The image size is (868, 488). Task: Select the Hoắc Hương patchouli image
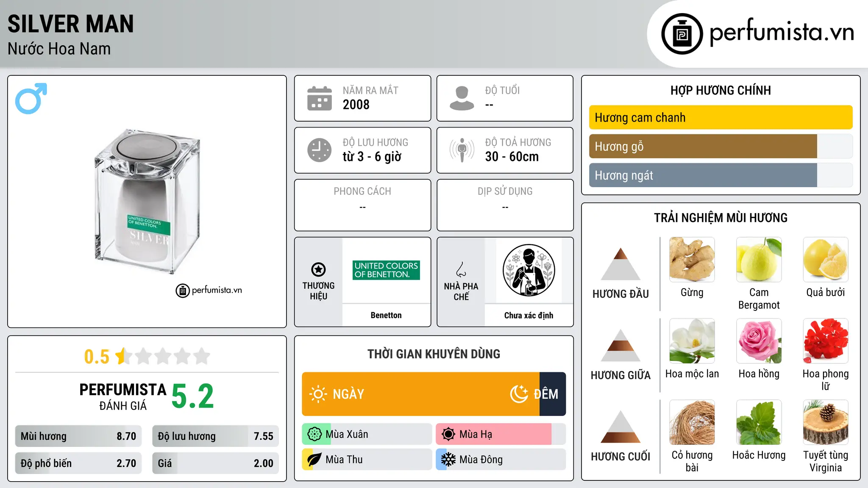(759, 422)
